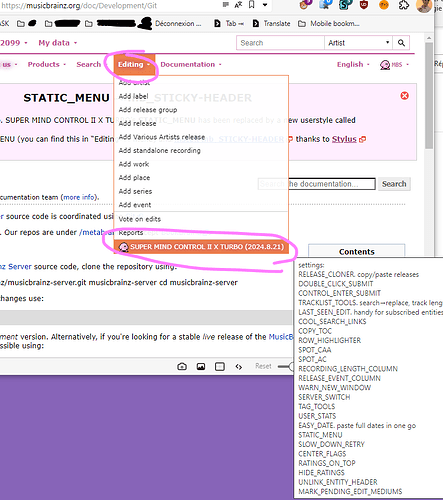Click MARK_PENDING_EDIT_MEDIUMS setting
The image size is (443, 500).
(350, 492)
